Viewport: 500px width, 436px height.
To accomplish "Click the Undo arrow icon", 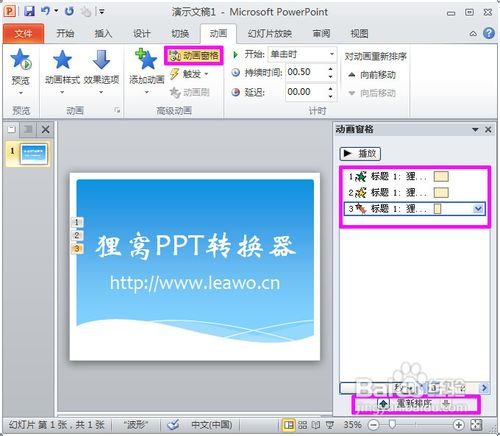I will tap(45, 11).
